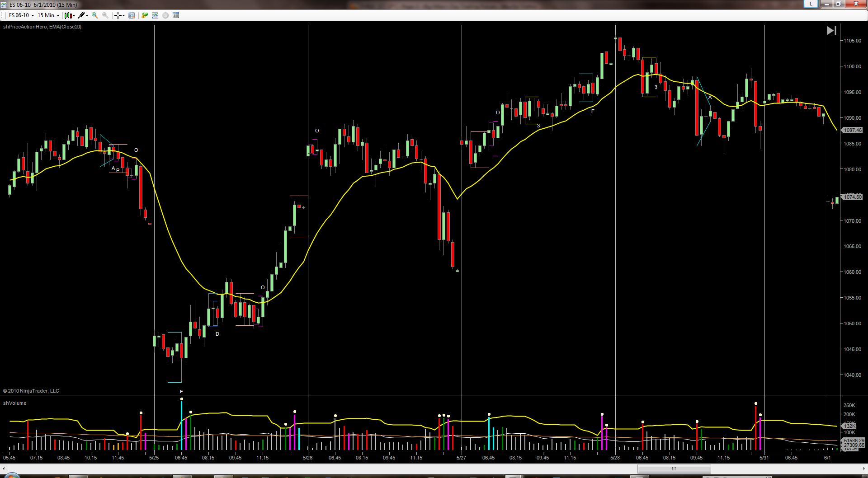Click the 1060.00 price axis label
The image size is (868, 478).
(x=852, y=272)
